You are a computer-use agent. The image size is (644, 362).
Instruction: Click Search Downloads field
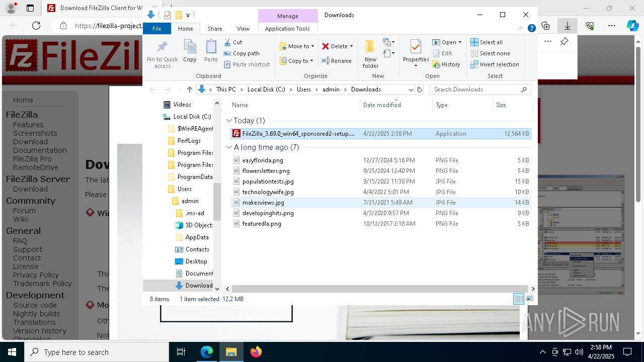(x=479, y=89)
